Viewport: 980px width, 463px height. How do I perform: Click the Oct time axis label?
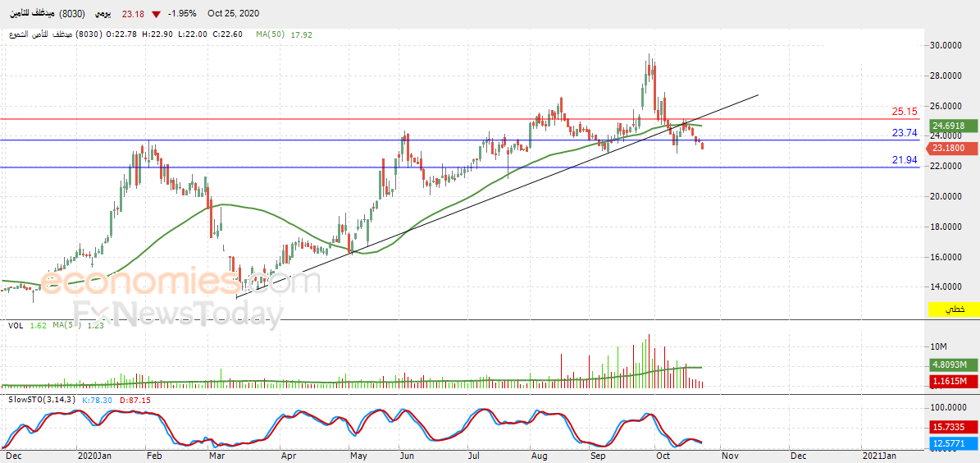[662, 456]
